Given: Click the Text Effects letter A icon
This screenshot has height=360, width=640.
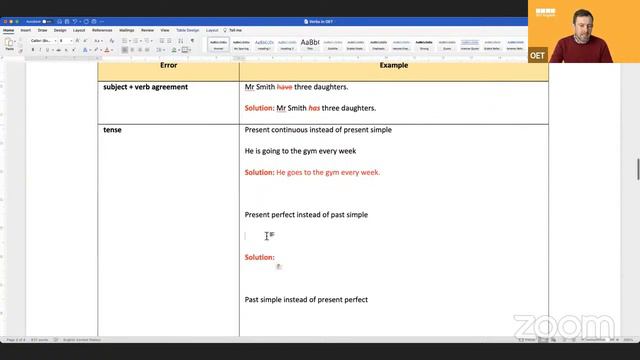Looking at the screenshot, I should point(85,50).
